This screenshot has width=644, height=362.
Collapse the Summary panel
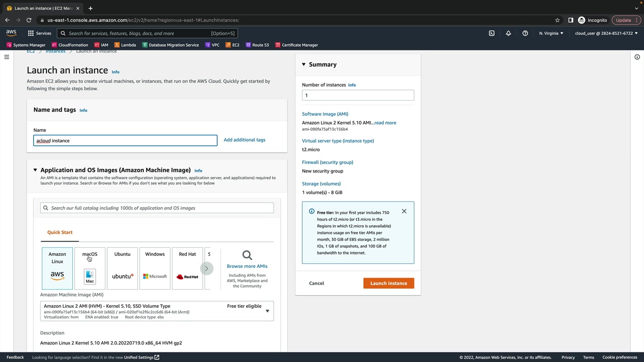(x=304, y=64)
